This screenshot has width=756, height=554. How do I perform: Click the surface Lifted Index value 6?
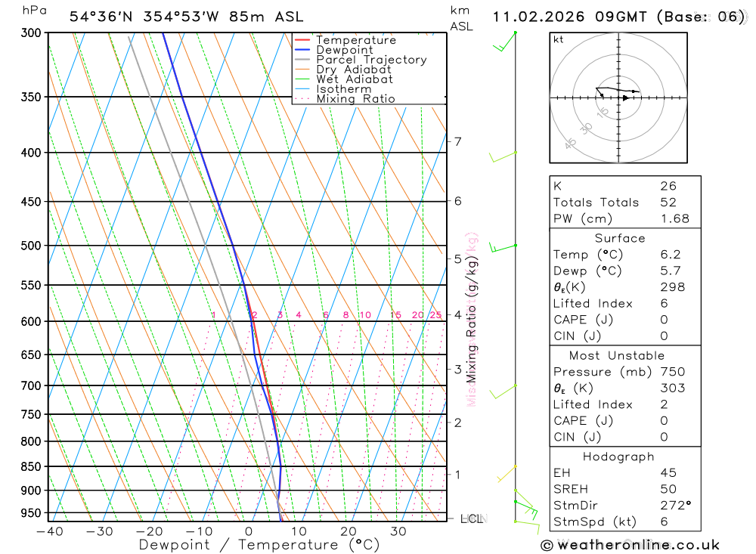point(664,304)
